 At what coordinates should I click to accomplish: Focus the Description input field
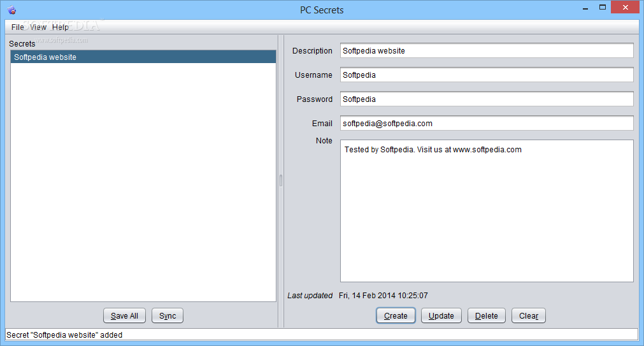[x=487, y=50]
